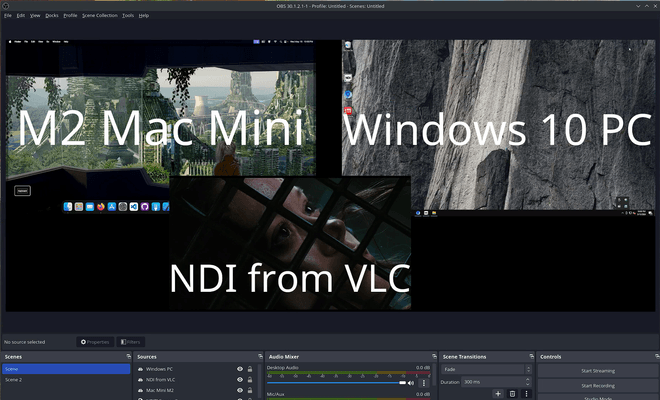Open the Scene Collection menu
This screenshot has height=400, width=660.
100,16
